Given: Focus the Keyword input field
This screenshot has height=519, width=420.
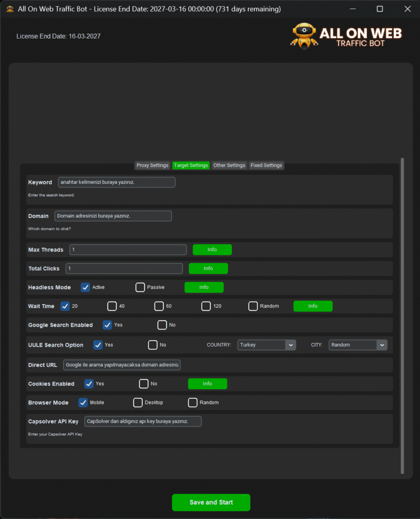Looking at the screenshot, I should [x=117, y=182].
